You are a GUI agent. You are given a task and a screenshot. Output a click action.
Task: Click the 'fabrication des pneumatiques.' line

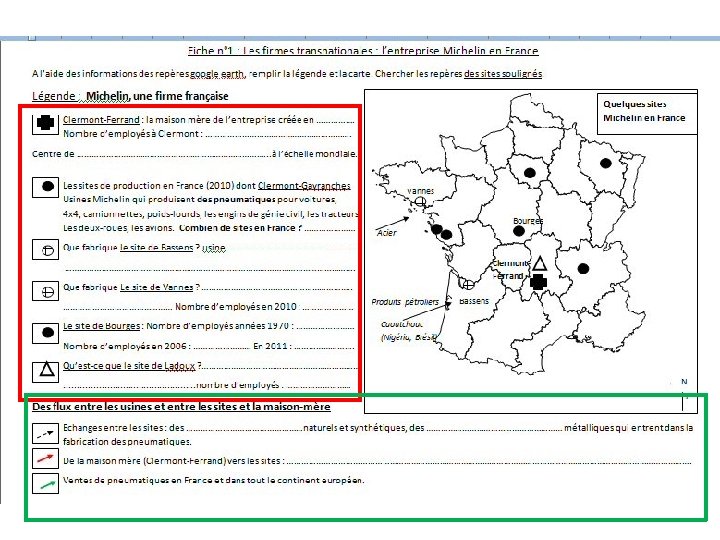(x=127, y=442)
